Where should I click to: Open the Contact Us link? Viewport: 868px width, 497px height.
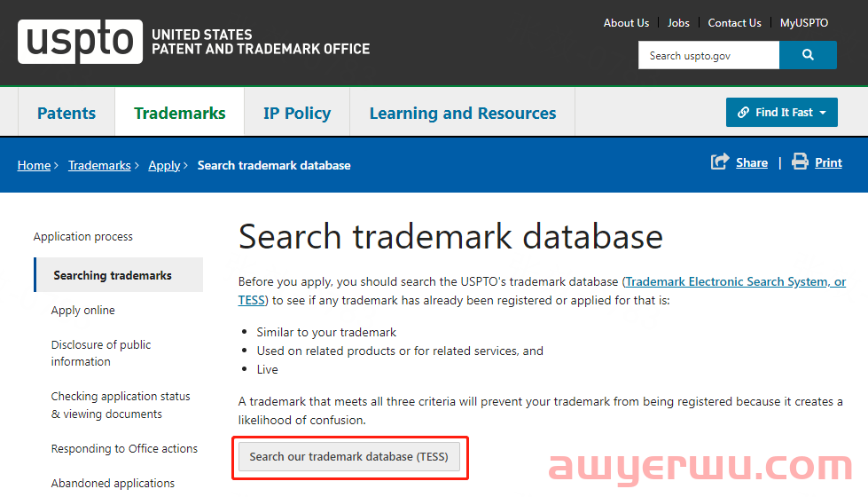coord(735,23)
